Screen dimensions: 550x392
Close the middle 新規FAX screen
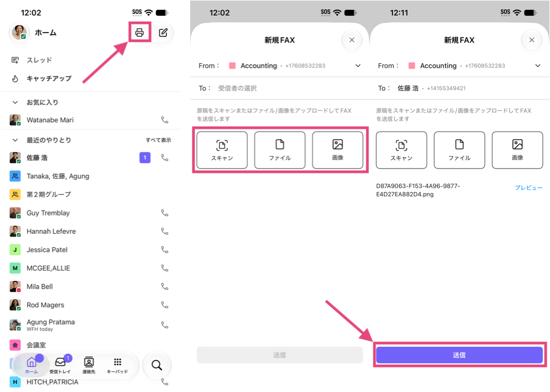tap(352, 40)
